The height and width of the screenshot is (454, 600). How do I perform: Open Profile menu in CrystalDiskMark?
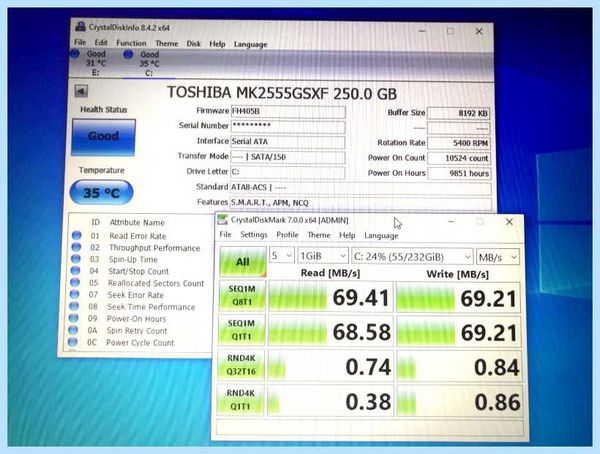pos(287,235)
